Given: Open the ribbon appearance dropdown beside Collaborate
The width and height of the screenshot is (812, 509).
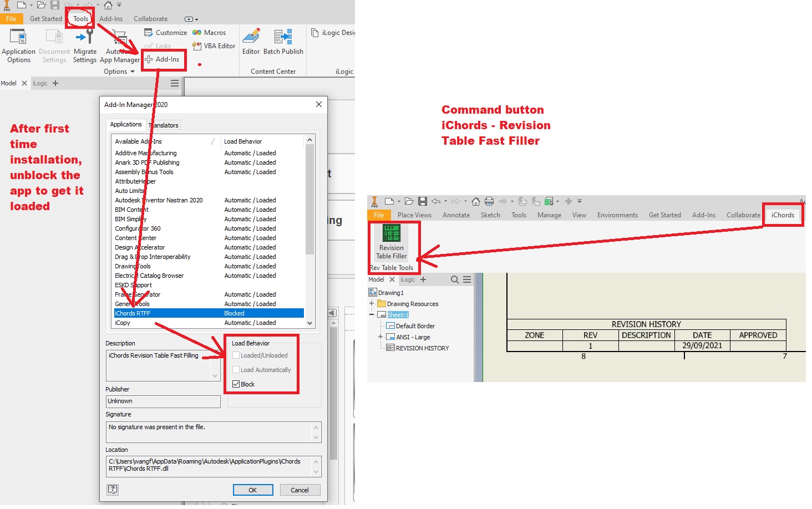Looking at the screenshot, I should pyautogui.click(x=191, y=19).
